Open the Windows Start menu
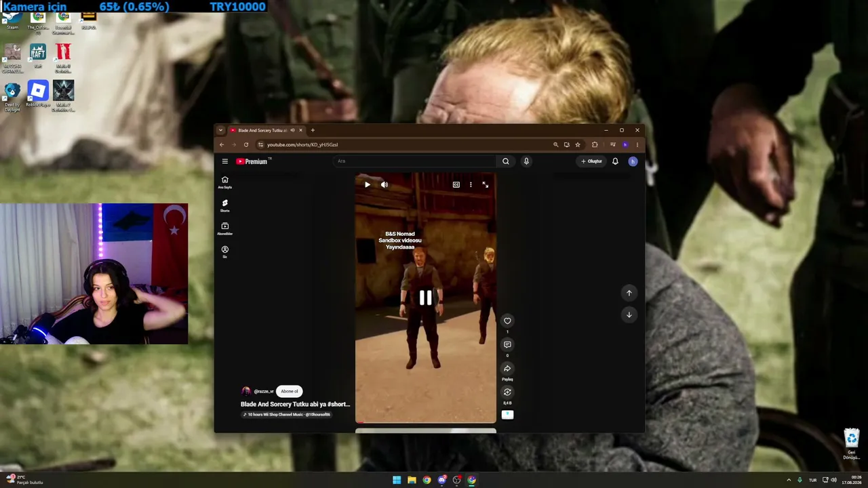The image size is (868, 488). click(397, 480)
